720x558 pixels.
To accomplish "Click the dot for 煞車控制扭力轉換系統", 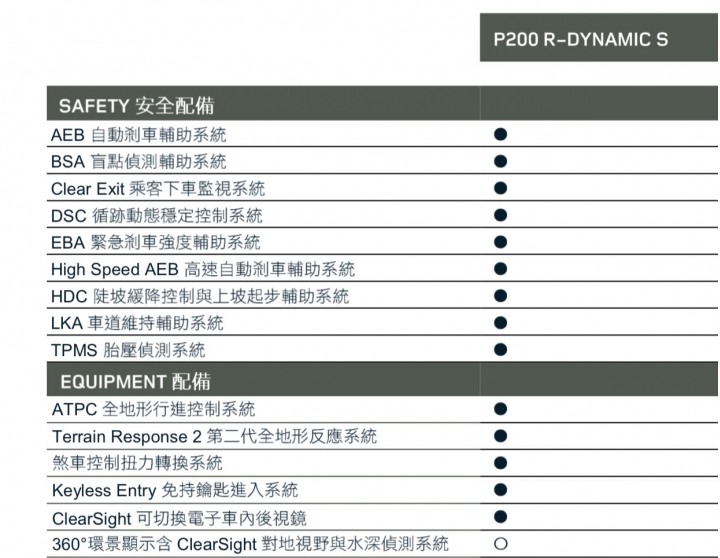I will [x=501, y=463].
